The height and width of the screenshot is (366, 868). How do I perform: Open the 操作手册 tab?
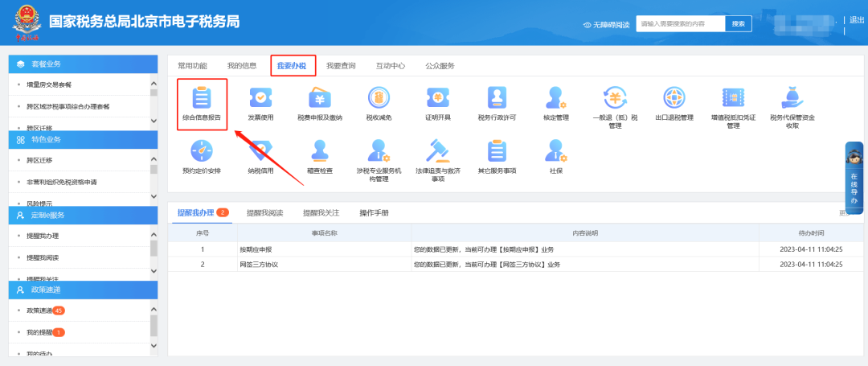pos(374,212)
